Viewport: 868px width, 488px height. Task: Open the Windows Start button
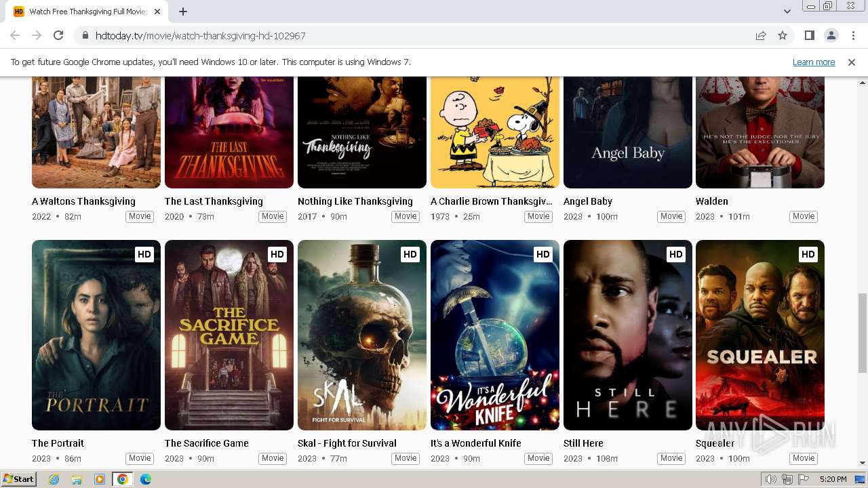[18, 479]
